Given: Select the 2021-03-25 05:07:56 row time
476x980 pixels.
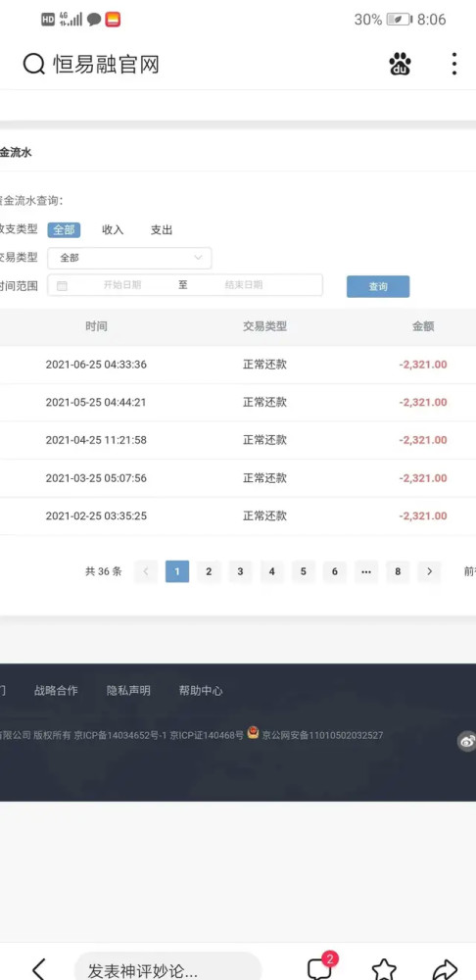Looking at the screenshot, I should click(96, 478).
